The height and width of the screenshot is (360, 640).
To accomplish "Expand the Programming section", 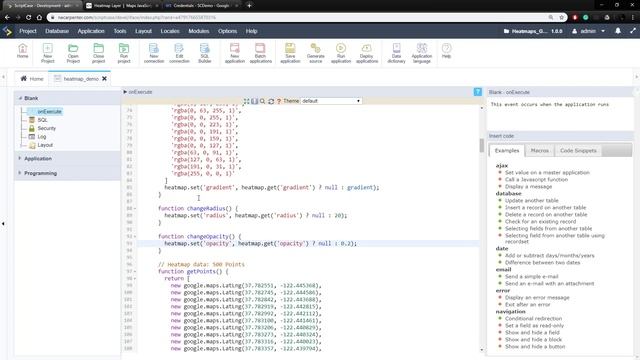I will tap(20, 173).
